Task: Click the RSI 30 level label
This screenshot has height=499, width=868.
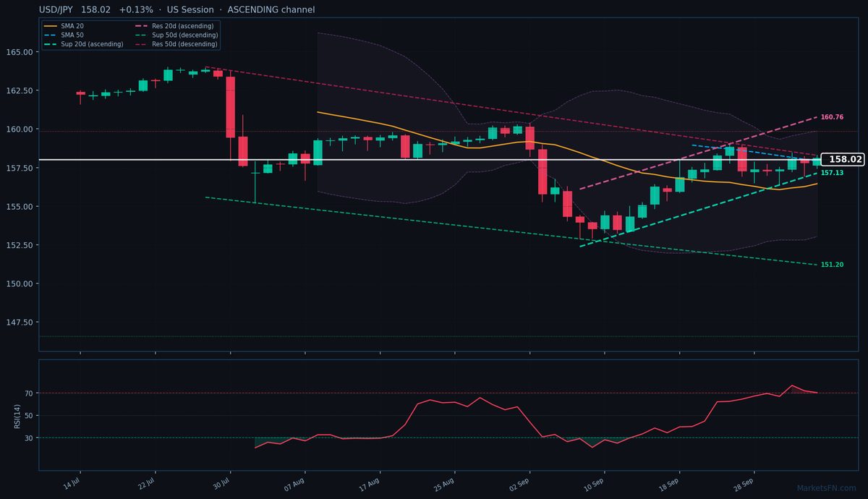Action: (29, 438)
